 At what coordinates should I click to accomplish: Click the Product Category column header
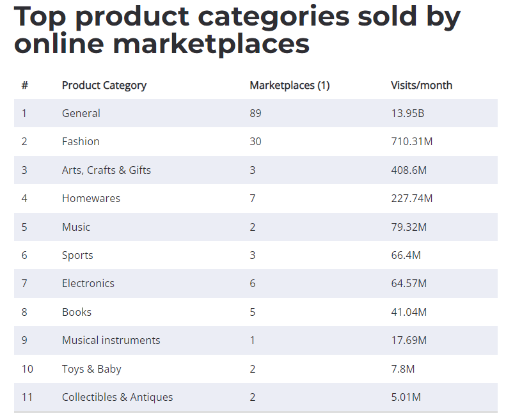point(104,86)
